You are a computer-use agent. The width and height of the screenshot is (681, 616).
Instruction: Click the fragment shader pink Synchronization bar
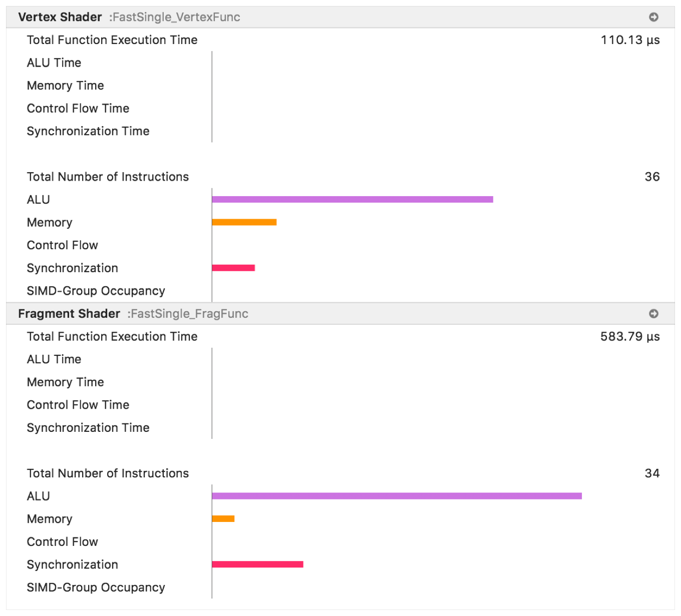(257, 564)
